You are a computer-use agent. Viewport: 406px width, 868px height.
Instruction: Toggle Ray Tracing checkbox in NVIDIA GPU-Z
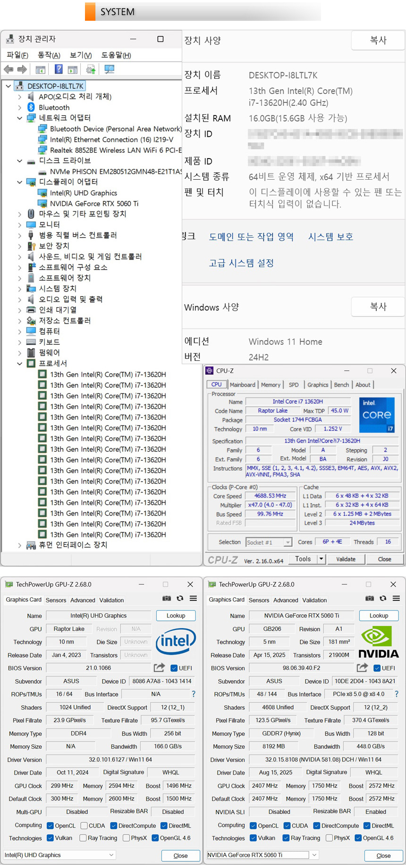[286, 838]
